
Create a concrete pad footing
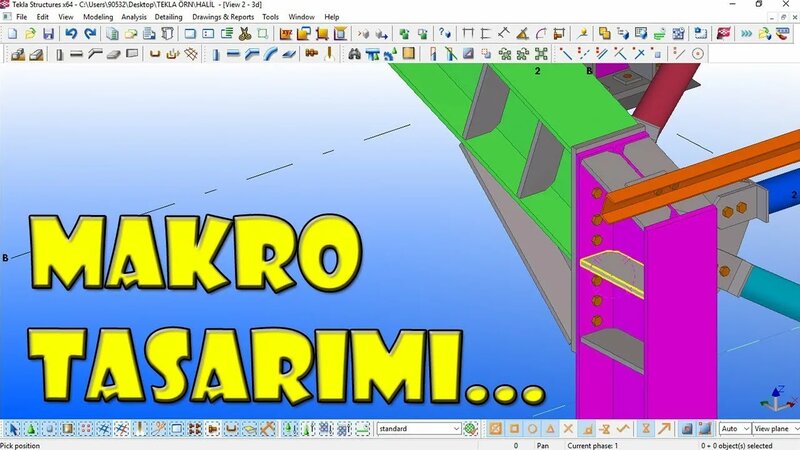tap(18, 54)
